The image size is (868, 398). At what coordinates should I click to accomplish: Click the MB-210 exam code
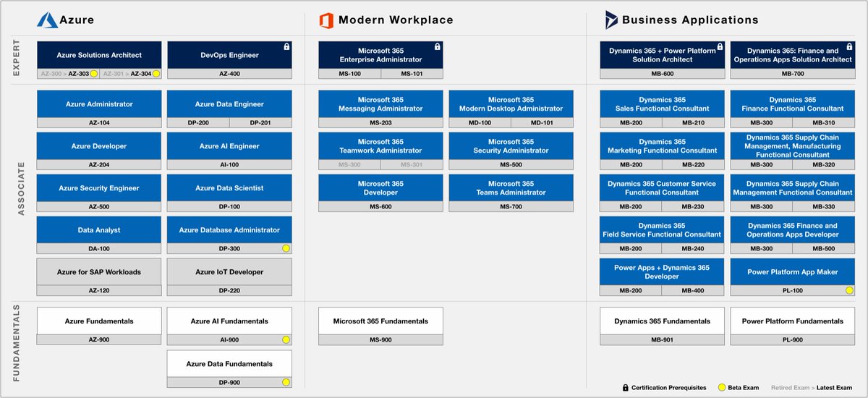pos(693,123)
